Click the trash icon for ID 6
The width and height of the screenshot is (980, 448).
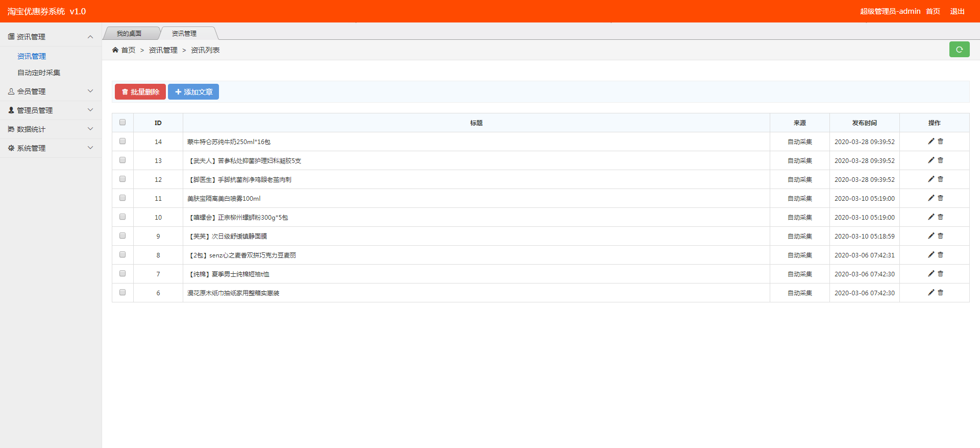click(x=940, y=293)
